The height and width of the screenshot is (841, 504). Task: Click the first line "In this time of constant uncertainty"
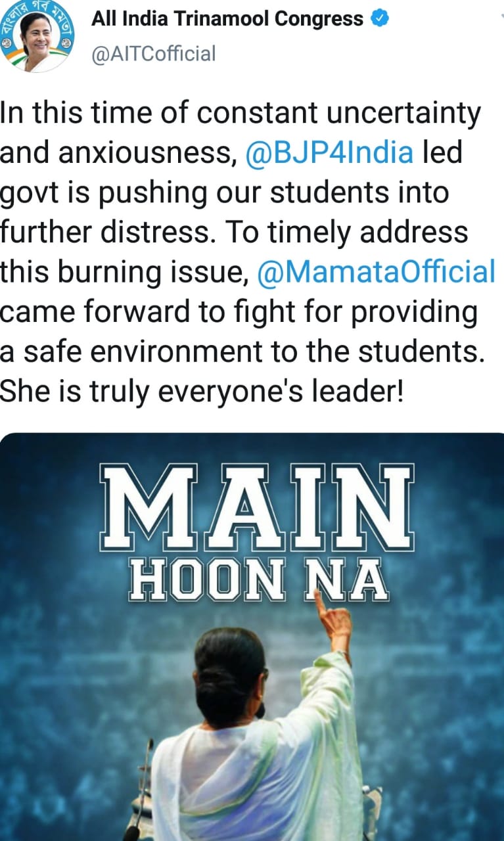(x=241, y=114)
